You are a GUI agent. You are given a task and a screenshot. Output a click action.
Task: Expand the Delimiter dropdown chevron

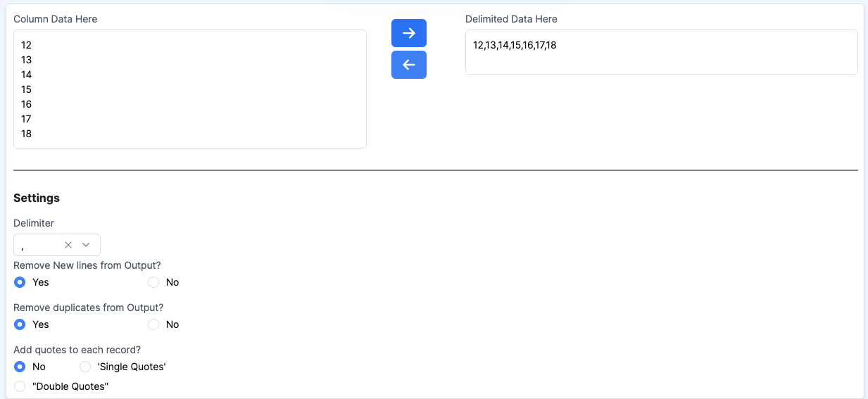86,245
